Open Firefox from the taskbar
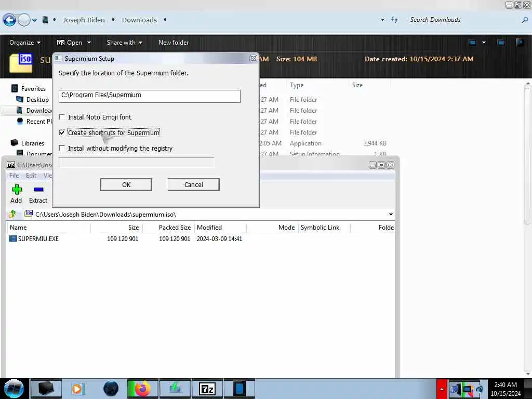This screenshot has width=532, height=399. (x=142, y=389)
